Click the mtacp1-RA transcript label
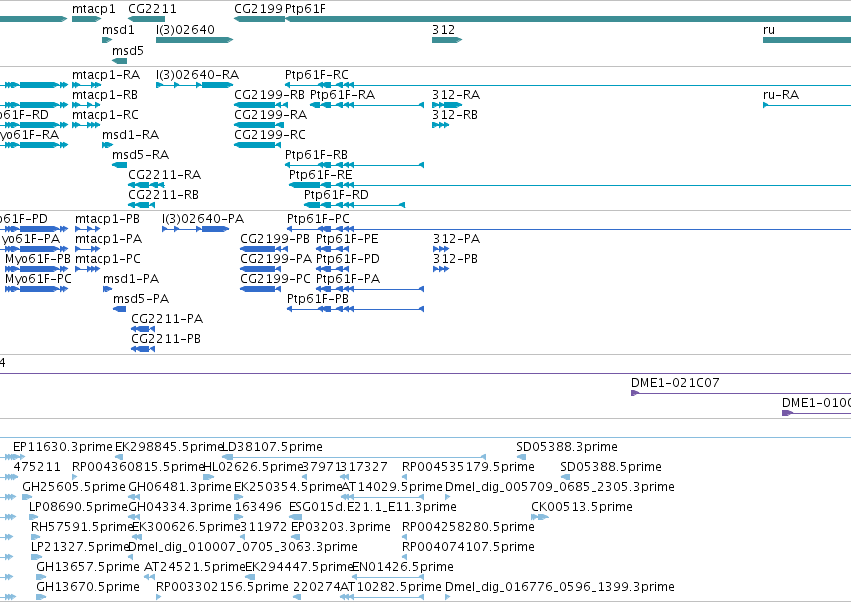Viewport: 851px width, 602px height. tap(106, 75)
